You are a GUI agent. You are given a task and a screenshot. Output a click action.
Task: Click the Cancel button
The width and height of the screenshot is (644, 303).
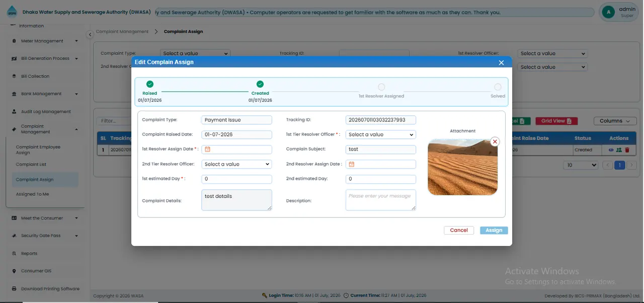[x=459, y=230]
